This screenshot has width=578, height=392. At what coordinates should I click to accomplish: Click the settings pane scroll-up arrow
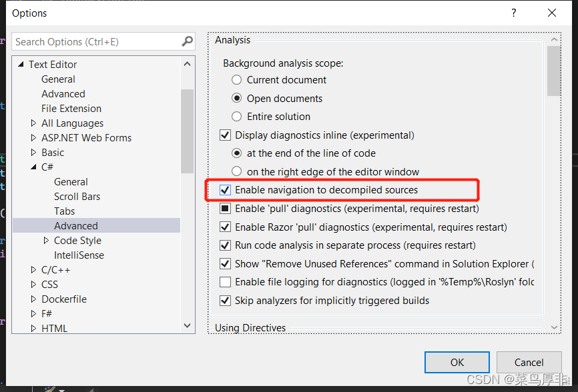click(554, 39)
